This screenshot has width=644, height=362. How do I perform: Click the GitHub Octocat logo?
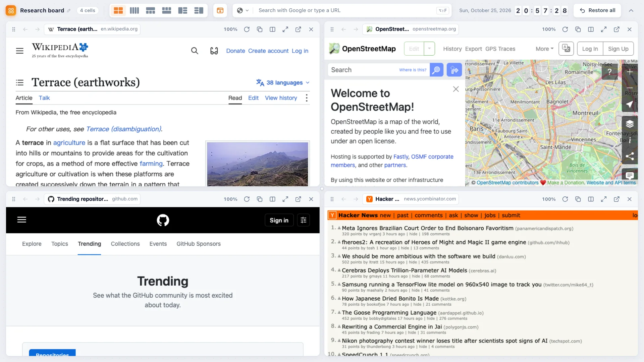pyautogui.click(x=163, y=220)
